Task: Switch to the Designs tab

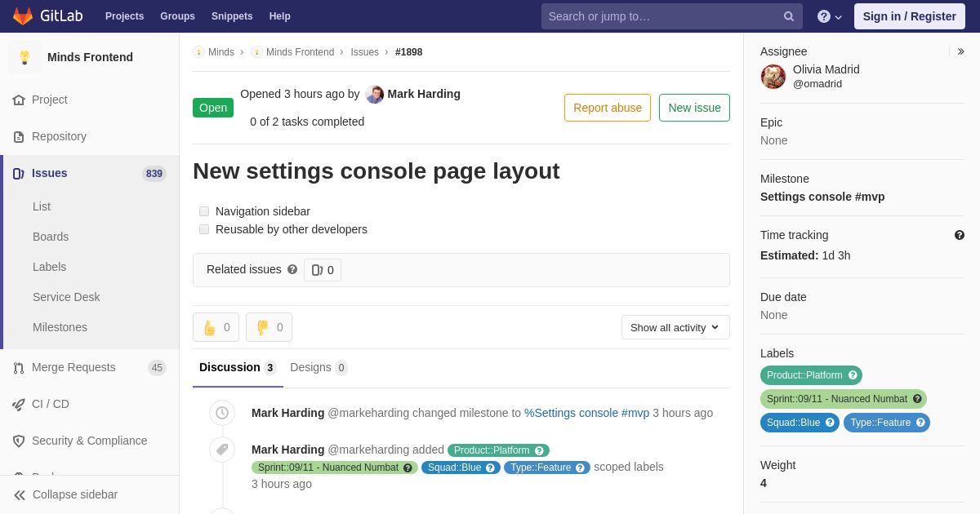Action: pos(318,367)
